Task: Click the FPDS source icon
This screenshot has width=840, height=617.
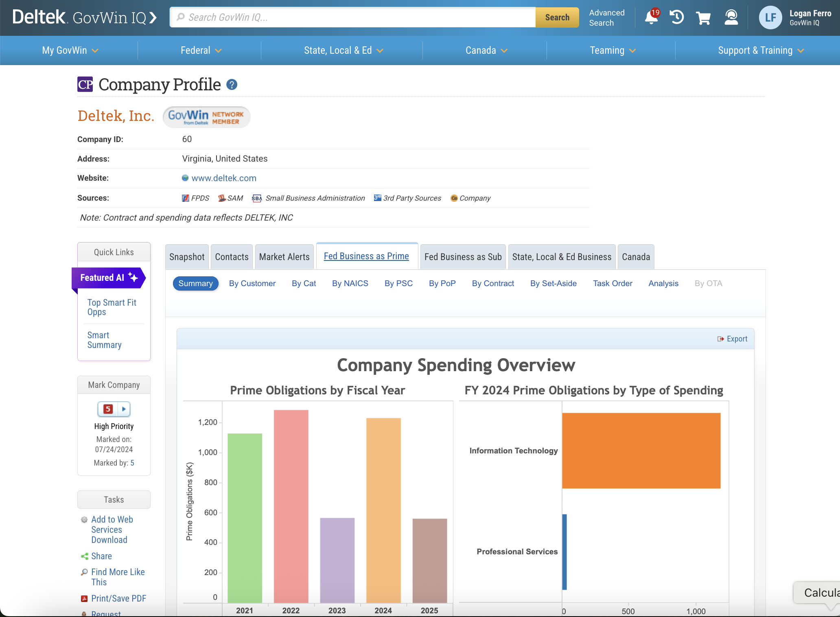Action: 185,198
